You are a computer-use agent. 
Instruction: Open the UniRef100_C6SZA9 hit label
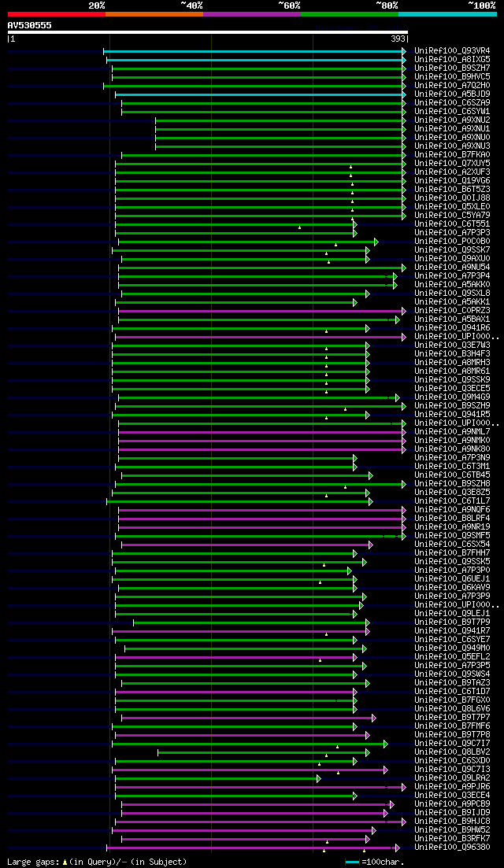[x=452, y=103]
